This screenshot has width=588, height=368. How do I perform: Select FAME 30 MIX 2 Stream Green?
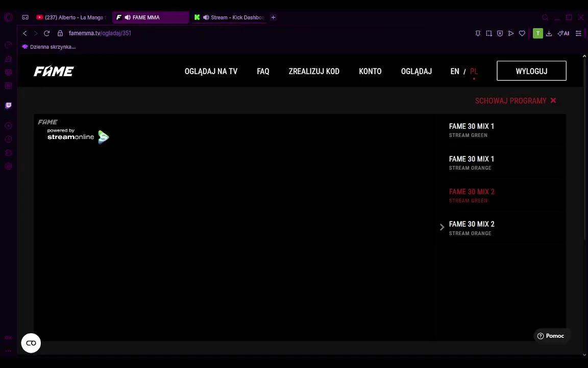coord(472,195)
